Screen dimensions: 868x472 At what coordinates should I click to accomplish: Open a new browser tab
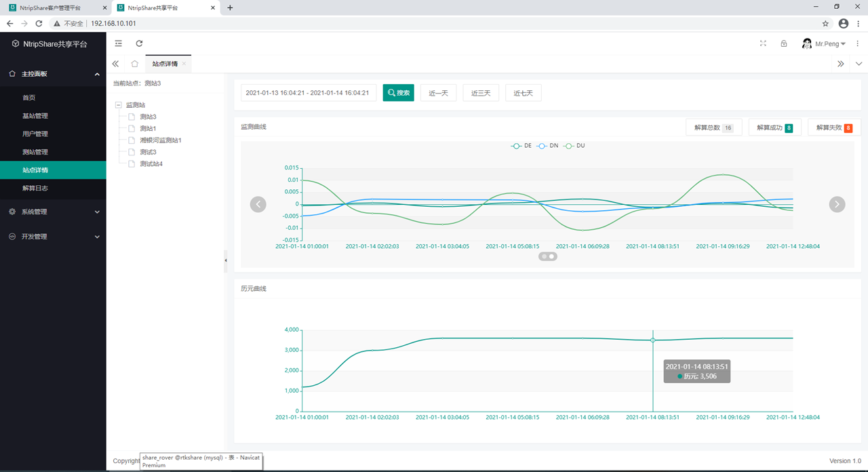[x=230, y=7]
